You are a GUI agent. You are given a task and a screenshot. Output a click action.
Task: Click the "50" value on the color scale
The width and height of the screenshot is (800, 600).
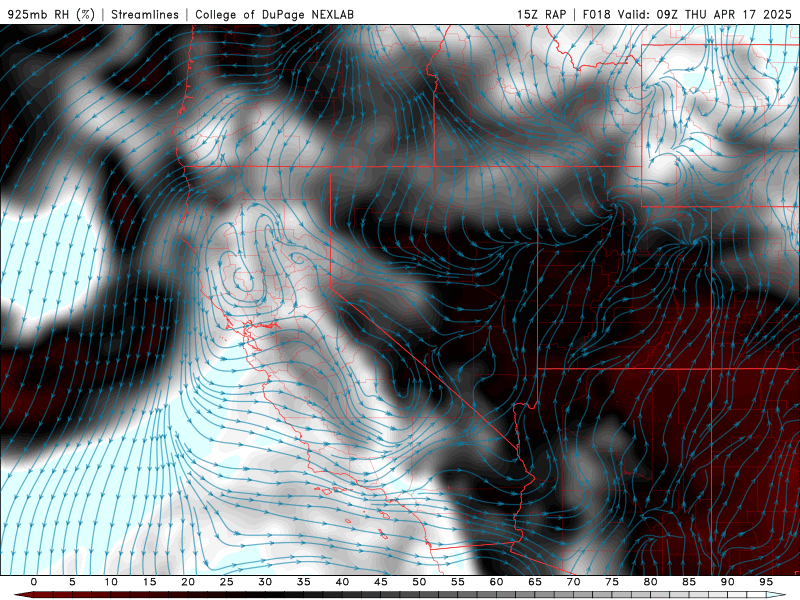[x=419, y=582]
